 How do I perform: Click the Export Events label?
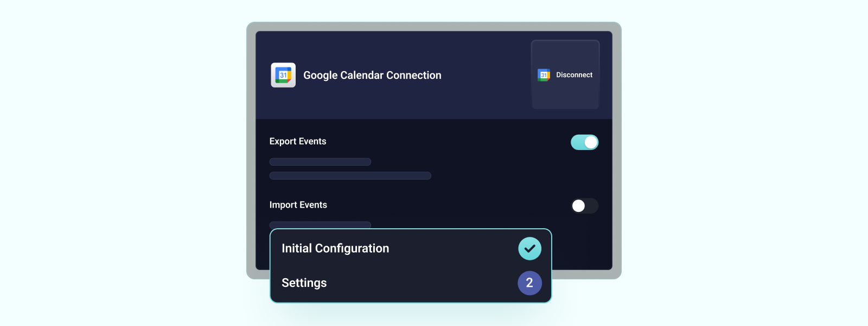298,141
